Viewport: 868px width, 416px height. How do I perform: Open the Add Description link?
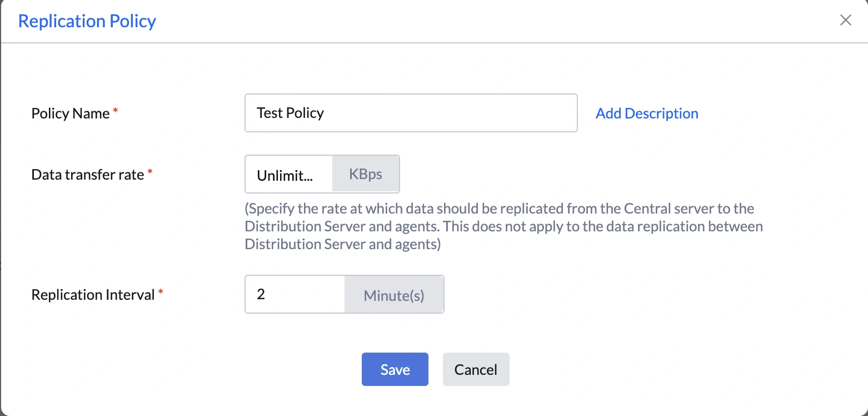(x=646, y=113)
